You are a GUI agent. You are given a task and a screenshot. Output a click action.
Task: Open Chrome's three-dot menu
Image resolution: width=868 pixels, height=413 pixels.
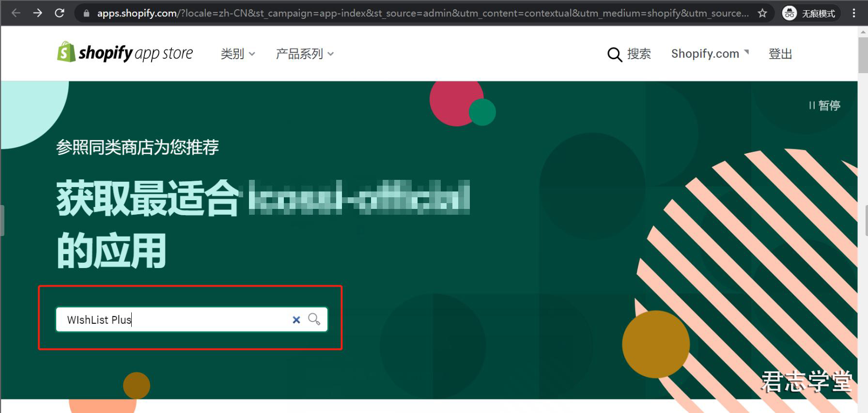[x=854, y=13]
